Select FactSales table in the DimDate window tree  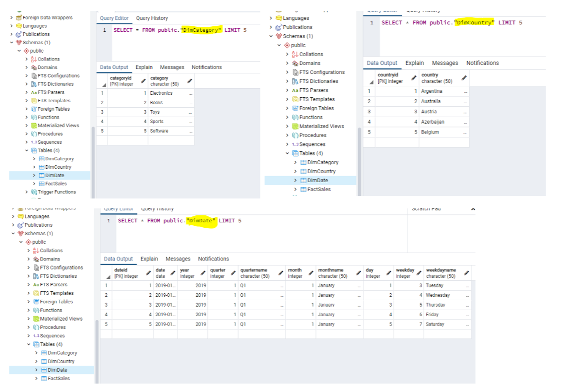59,378
